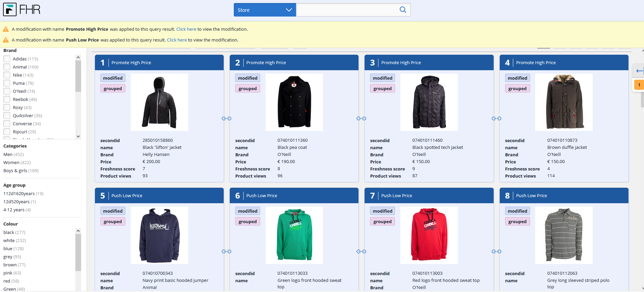Tick the Converse brand checkbox
This screenshot has width=644, height=292.
[x=7, y=124]
